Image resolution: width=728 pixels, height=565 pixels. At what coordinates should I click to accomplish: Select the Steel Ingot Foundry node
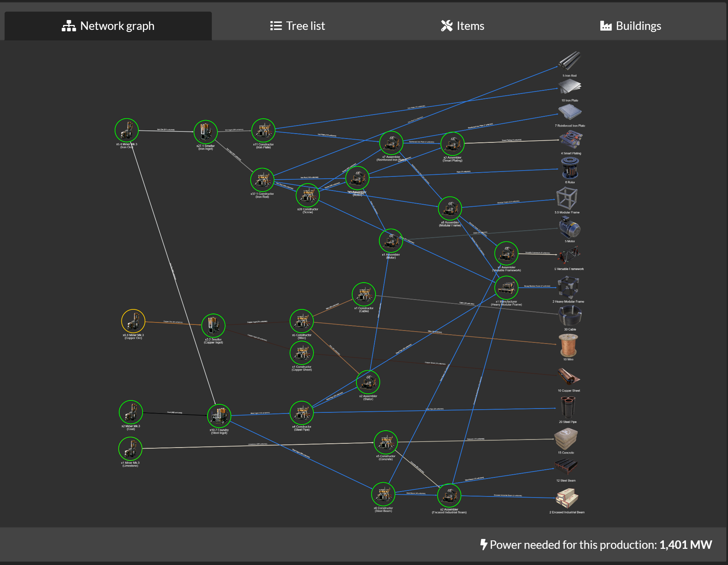220,416
